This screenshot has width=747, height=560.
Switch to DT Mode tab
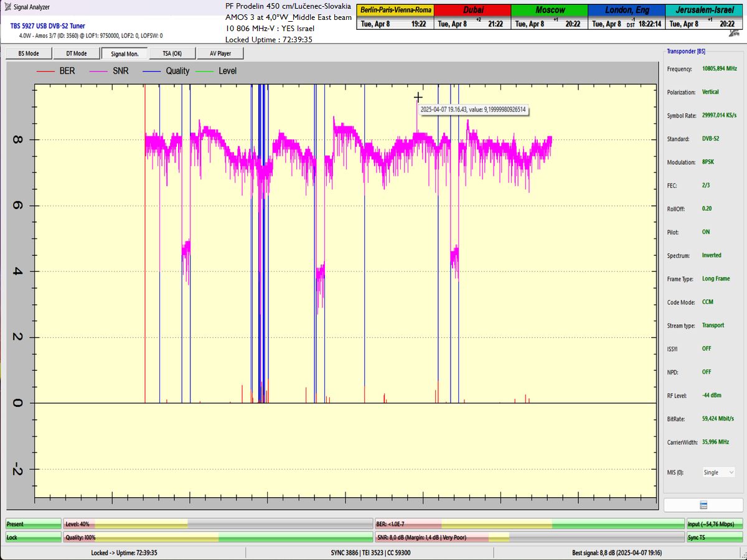(x=76, y=54)
